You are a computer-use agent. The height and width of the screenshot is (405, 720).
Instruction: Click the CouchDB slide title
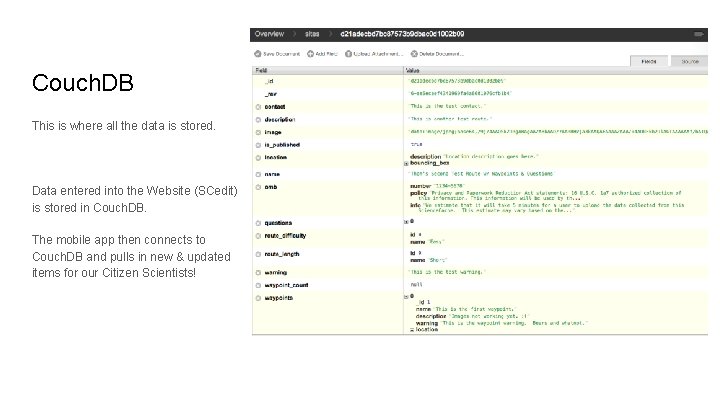click(x=83, y=83)
